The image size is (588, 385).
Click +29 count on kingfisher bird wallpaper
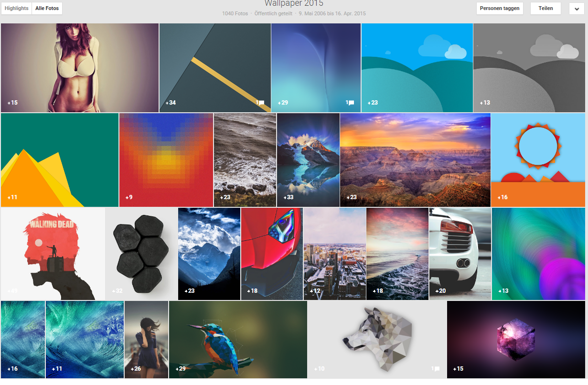pyautogui.click(x=181, y=369)
